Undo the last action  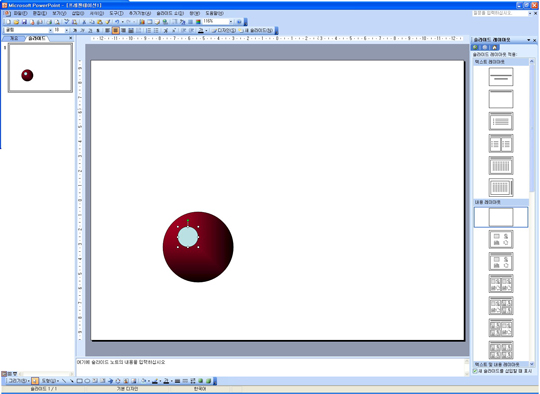(117, 22)
